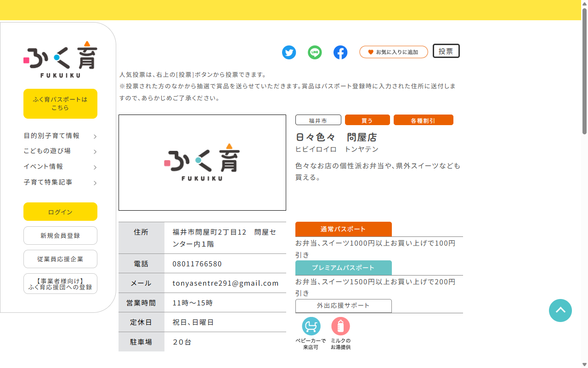Click the reading ヒビイロイロ トンヤテン

[337, 149]
